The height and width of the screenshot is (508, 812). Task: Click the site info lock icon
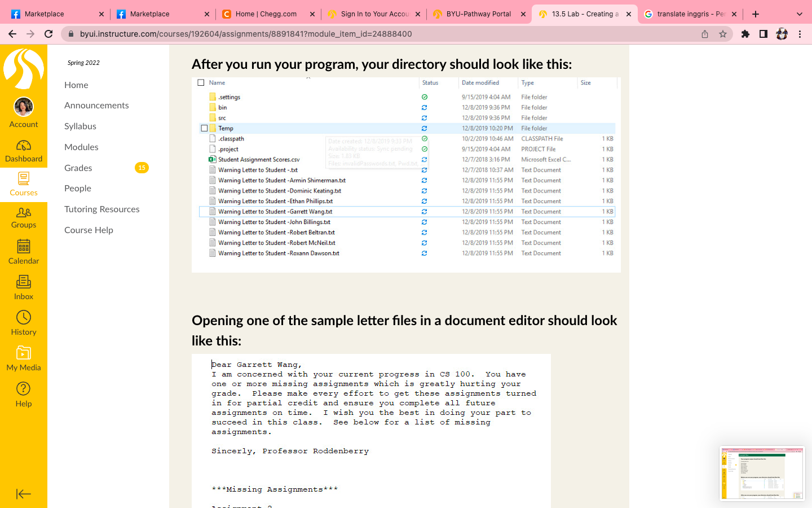pos(70,34)
